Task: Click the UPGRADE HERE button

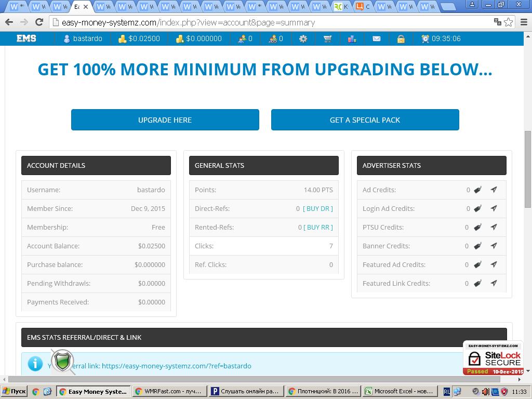Action: tap(165, 120)
